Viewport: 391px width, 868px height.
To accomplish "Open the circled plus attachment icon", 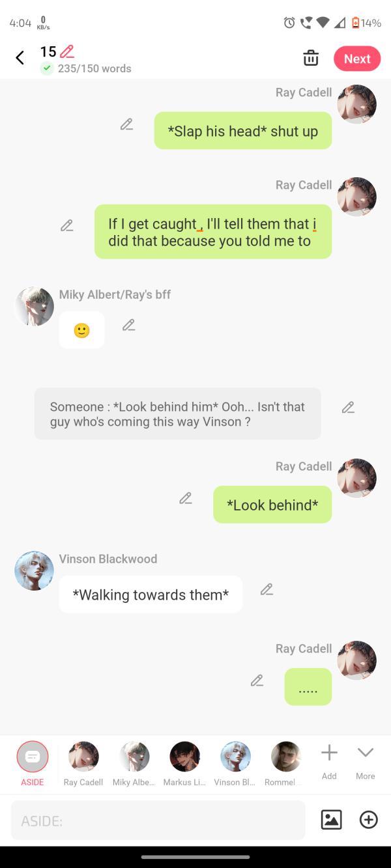I will tap(369, 820).
